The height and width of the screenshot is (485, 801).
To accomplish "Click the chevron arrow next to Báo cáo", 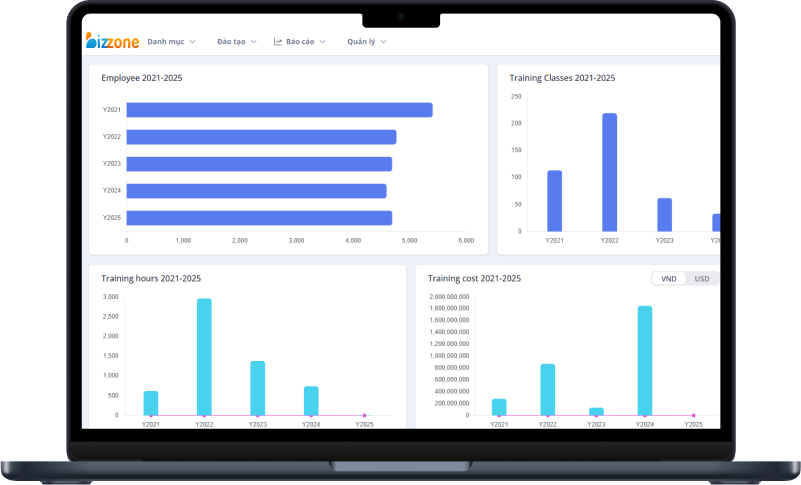I will pyautogui.click(x=322, y=42).
